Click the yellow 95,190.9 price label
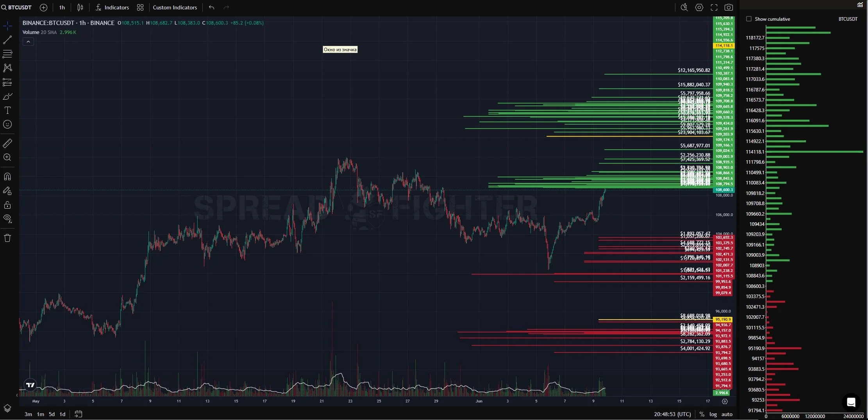 coord(723,320)
